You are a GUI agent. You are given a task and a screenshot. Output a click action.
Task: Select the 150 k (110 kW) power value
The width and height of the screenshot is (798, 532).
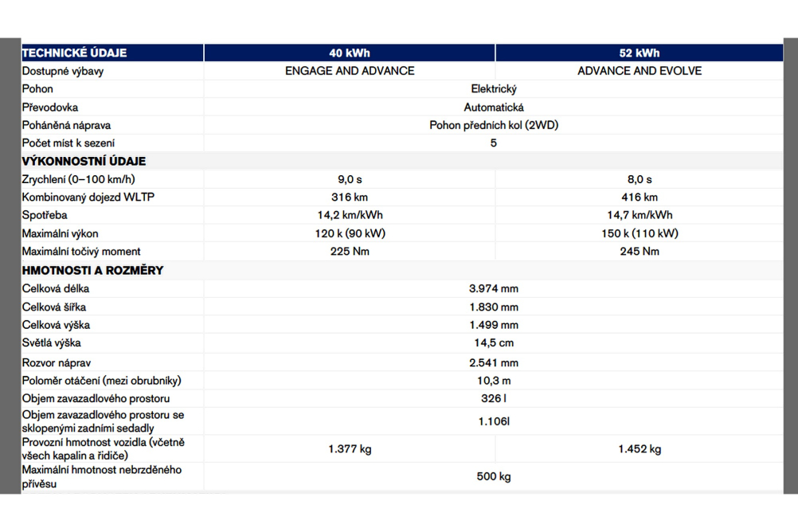tap(639, 233)
